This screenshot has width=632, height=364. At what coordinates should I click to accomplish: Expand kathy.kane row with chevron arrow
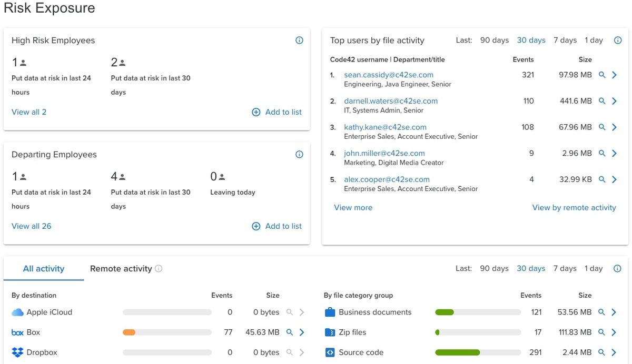point(615,127)
